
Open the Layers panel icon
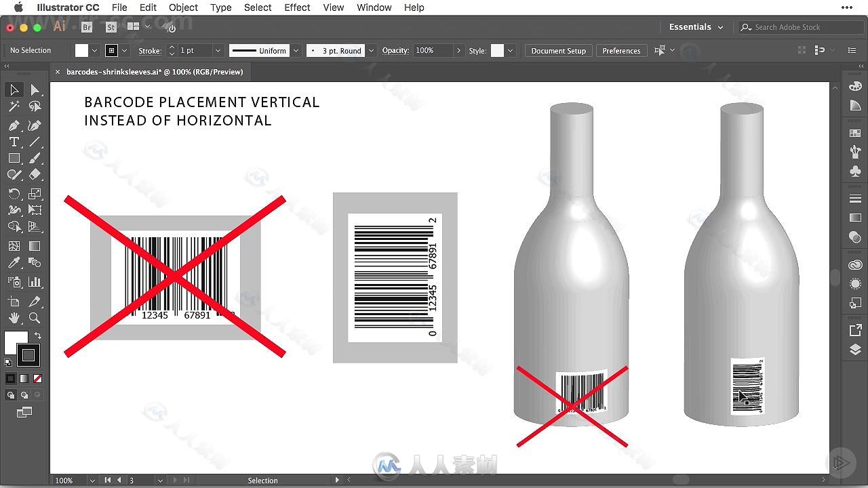tap(855, 350)
